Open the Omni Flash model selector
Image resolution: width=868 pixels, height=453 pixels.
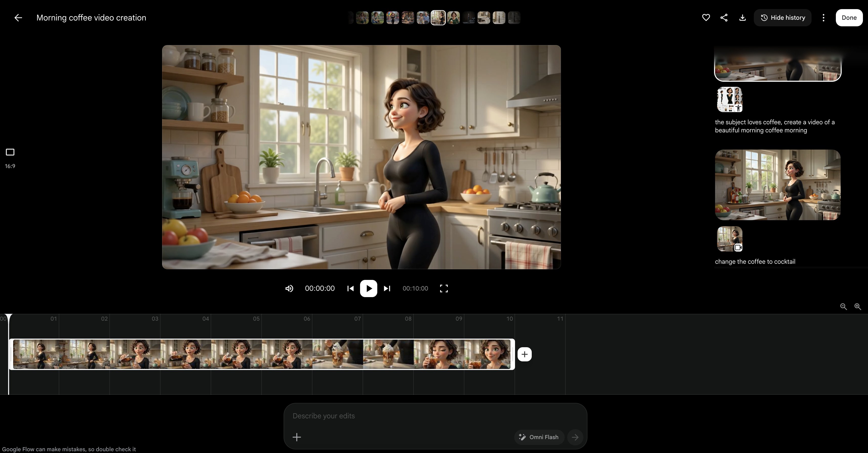tap(539, 437)
